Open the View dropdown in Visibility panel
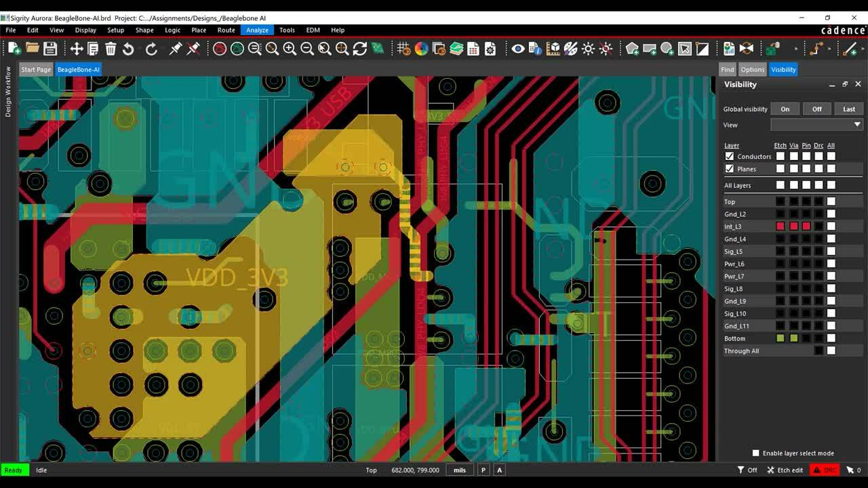This screenshot has height=488, width=868. [816, 125]
